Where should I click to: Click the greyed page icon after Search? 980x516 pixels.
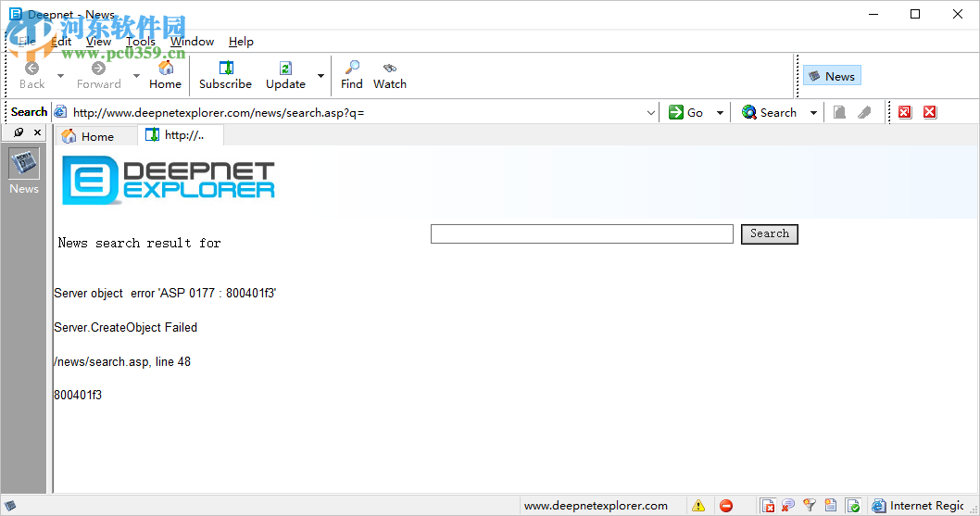(x=839, y=113)
